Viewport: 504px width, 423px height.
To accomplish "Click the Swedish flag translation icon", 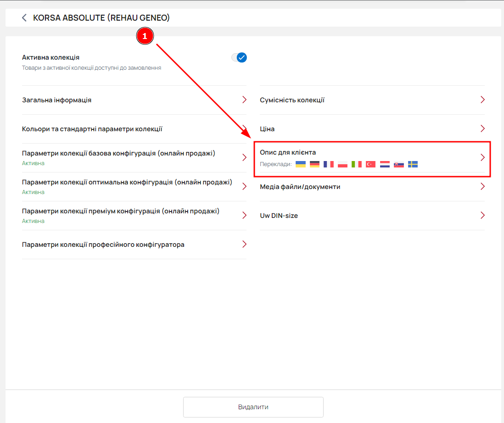I will pyautogui.click(x=413, y=164).
